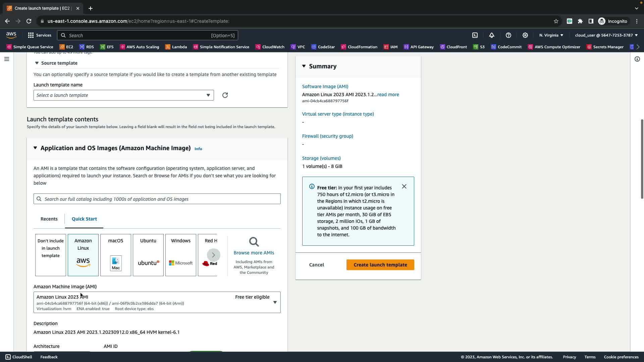Choose Don't include in launch template
Screen dimensions: 644x362
pyautogui.click(x=51, y=255)
